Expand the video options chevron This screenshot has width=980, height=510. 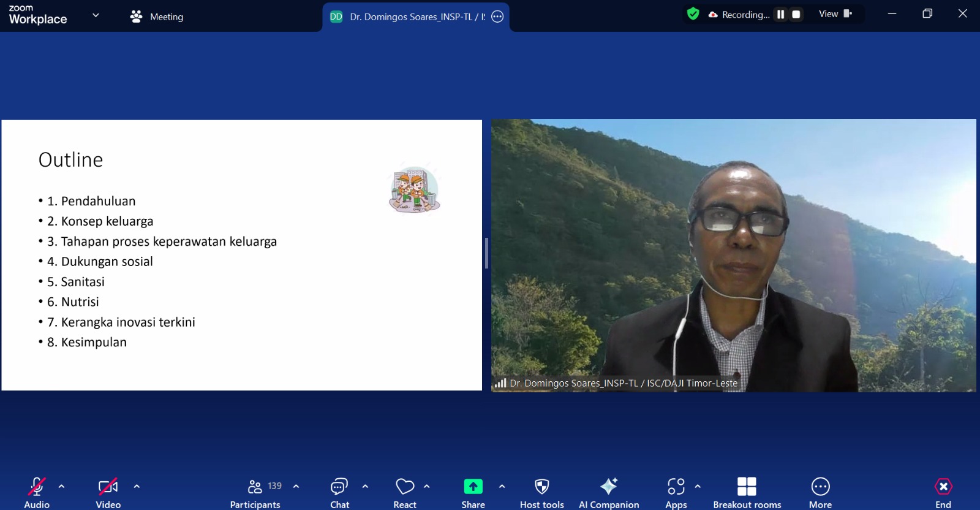coord(137,486)
